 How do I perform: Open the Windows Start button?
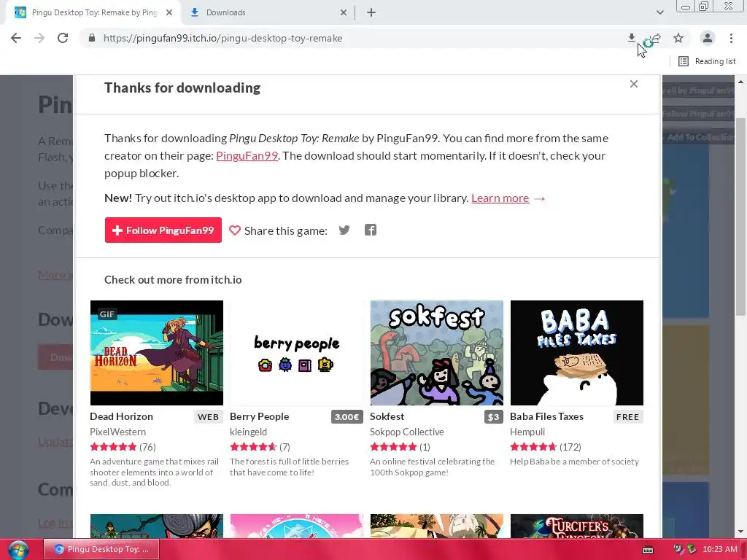[18, 550]
